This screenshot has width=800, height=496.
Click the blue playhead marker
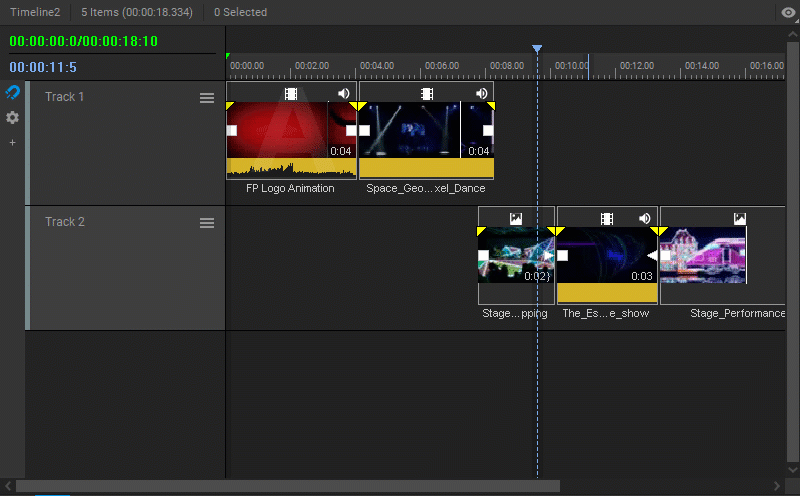pos(537,48)
